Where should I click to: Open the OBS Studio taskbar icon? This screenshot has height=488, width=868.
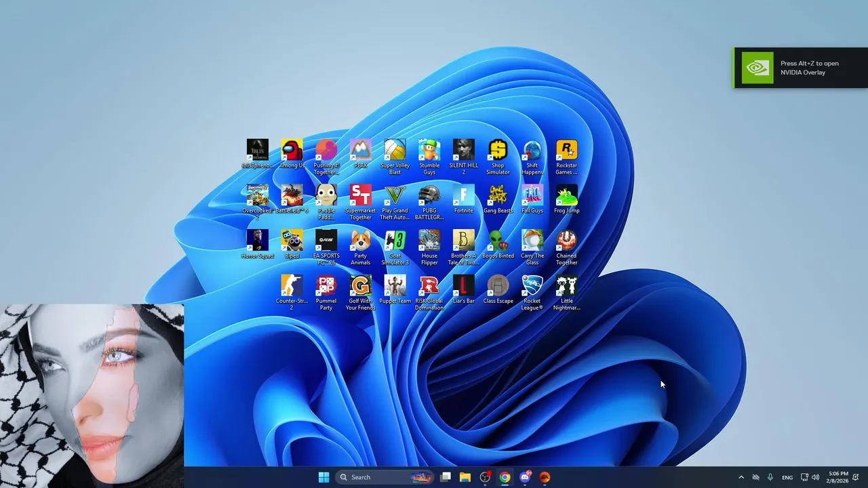[x=485, y=477]
